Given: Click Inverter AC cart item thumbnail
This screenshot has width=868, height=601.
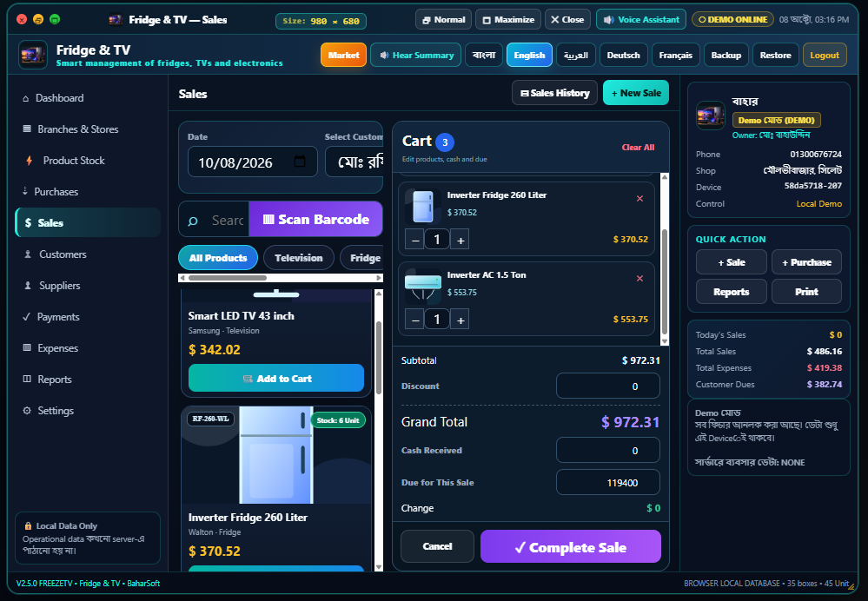Looking at the screenshot, I should 423,286.
